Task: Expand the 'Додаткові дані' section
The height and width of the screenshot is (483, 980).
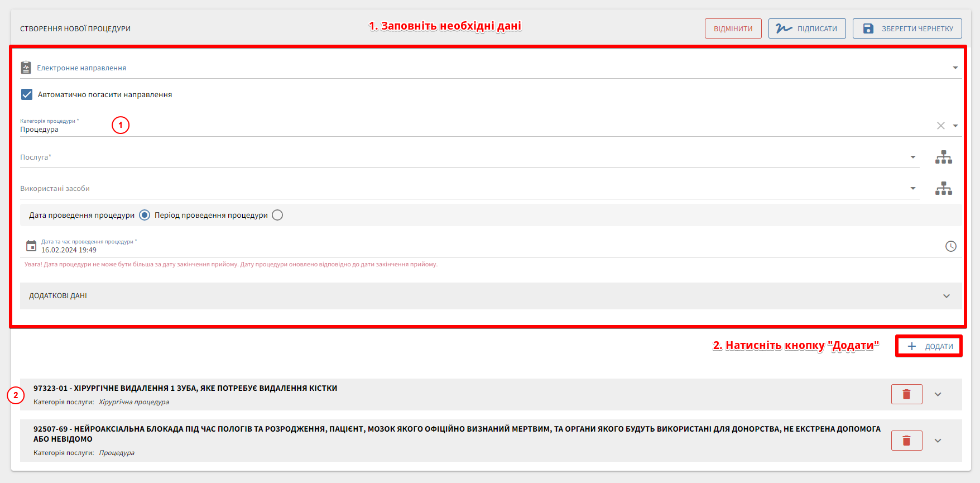Action: click(946, 296)
